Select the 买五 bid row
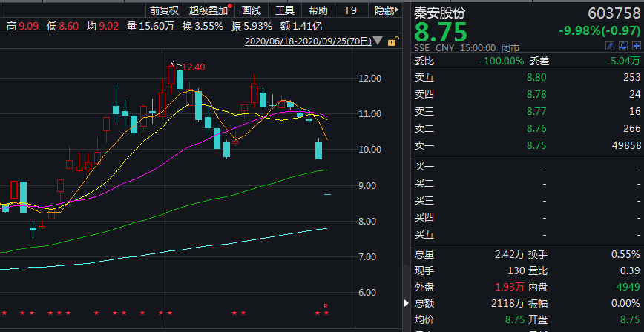Viewport: 644px width, 332px height. 528,235
